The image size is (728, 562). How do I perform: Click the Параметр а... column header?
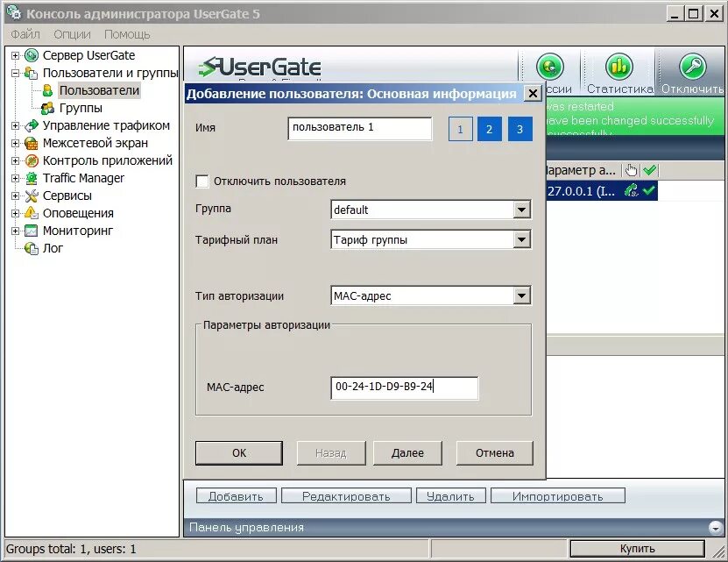coord(583,170)
